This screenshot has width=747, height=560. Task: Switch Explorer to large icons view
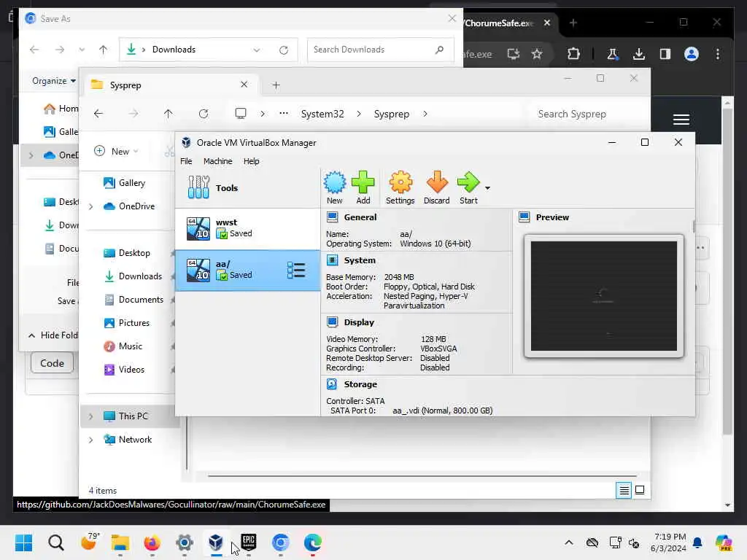640,490
